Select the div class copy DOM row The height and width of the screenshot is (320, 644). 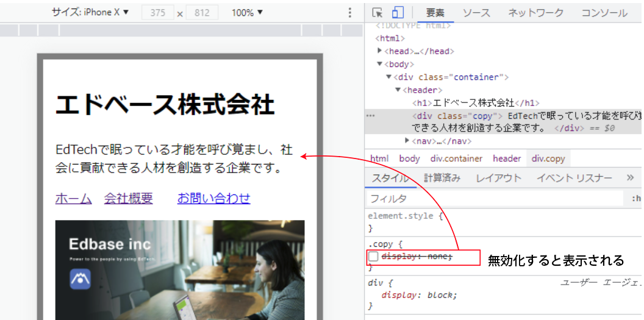tap(503, 122)
